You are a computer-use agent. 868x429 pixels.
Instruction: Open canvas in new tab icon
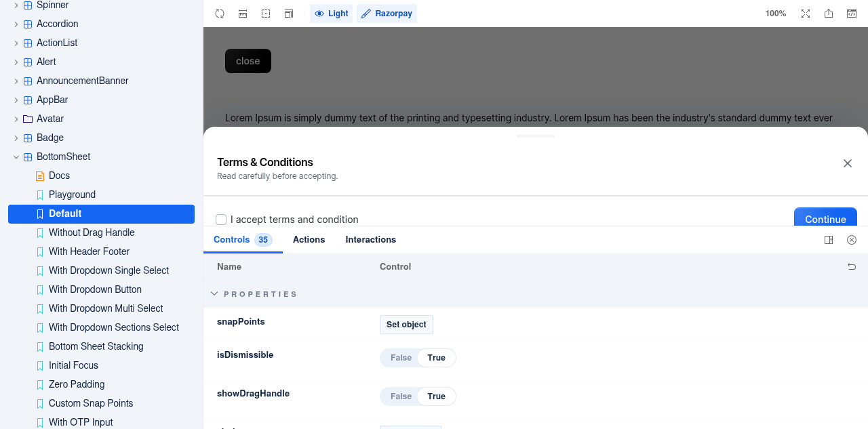[829, 14]
